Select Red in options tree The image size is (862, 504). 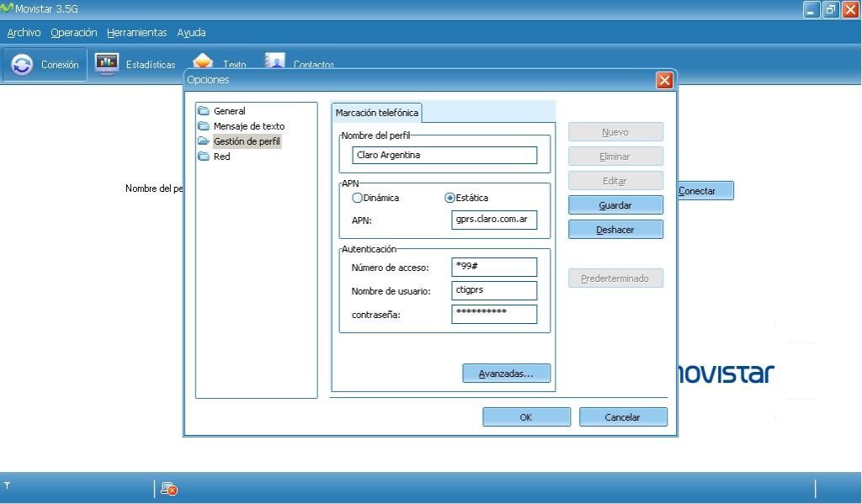click(x=222, y=157)
